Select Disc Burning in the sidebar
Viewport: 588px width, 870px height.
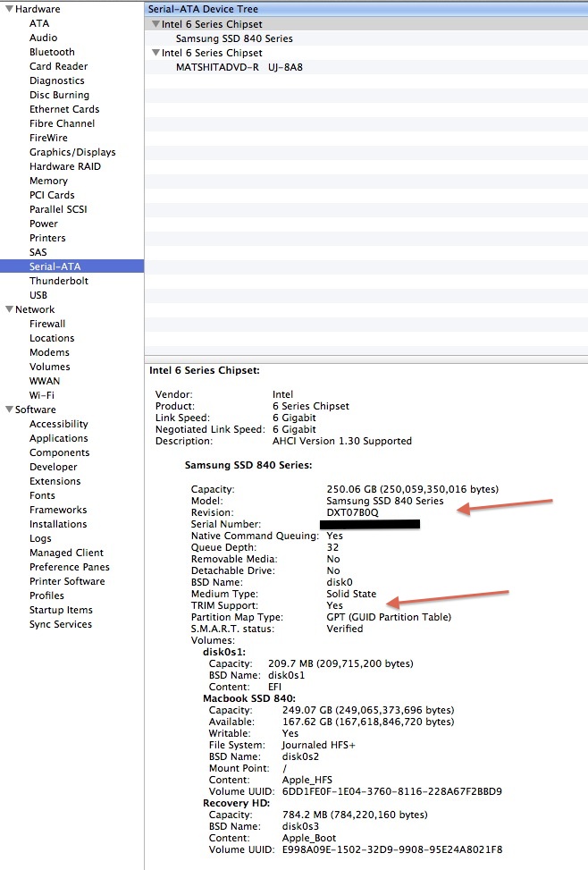[59, 95]
